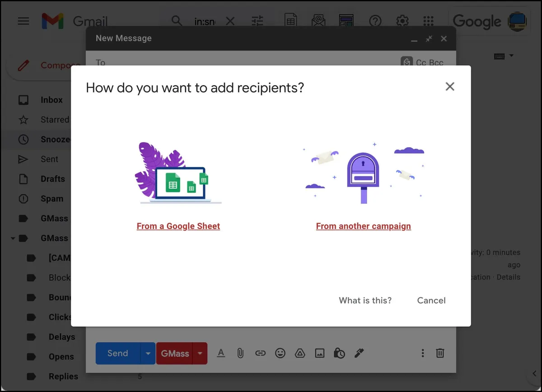Click the search magnifier icon
Viewport: 542px width, 392px height.
177,21
